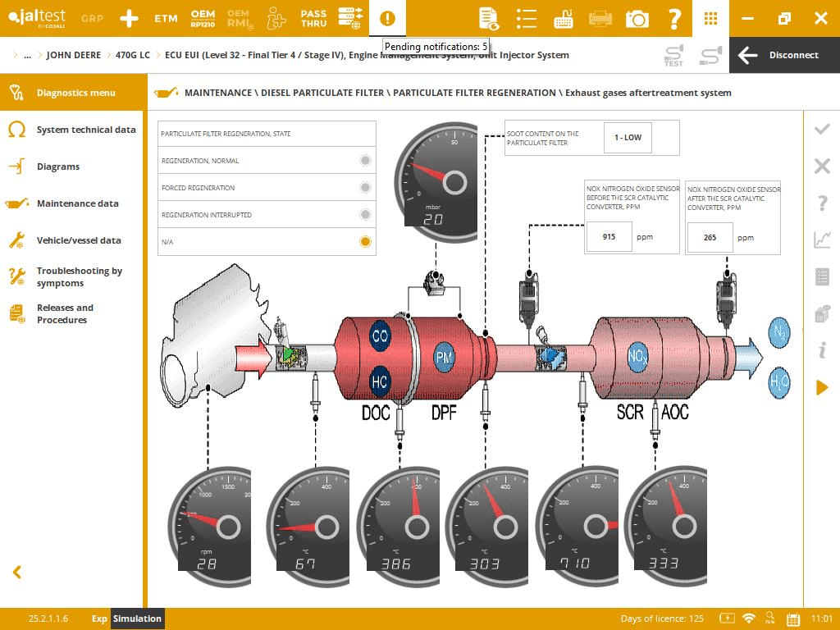Select the Regeneration, Normal radio indicator

click(365, 161)
